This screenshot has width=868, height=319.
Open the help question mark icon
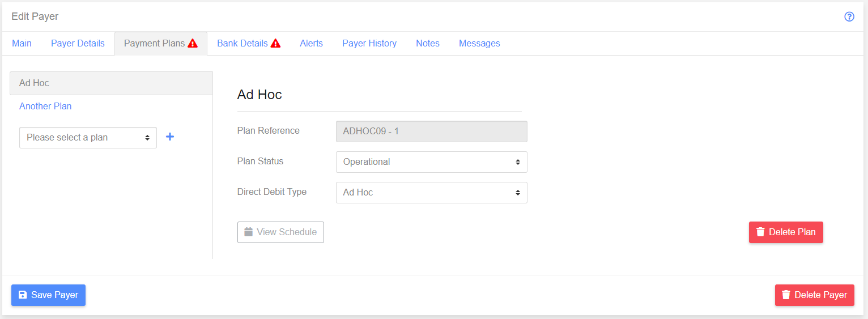(x=849, y=16)
